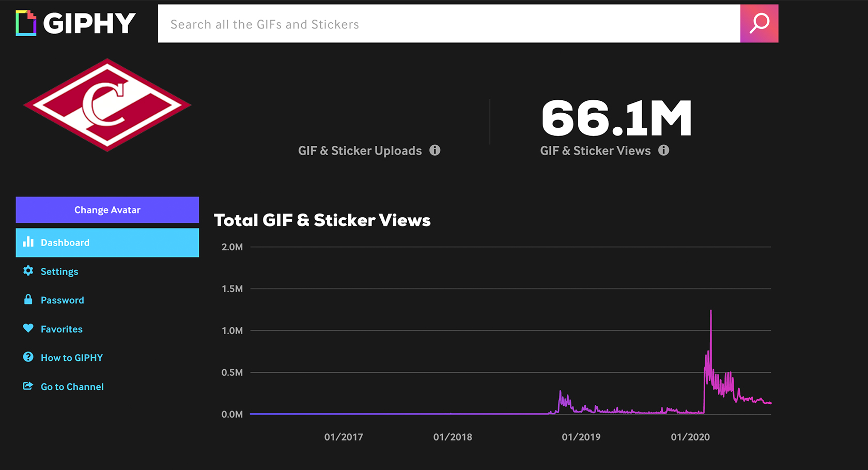This screenshot has width=868, height=470.
Task: Click the magnifying glass search button
Action: click(x=759, y=23)
